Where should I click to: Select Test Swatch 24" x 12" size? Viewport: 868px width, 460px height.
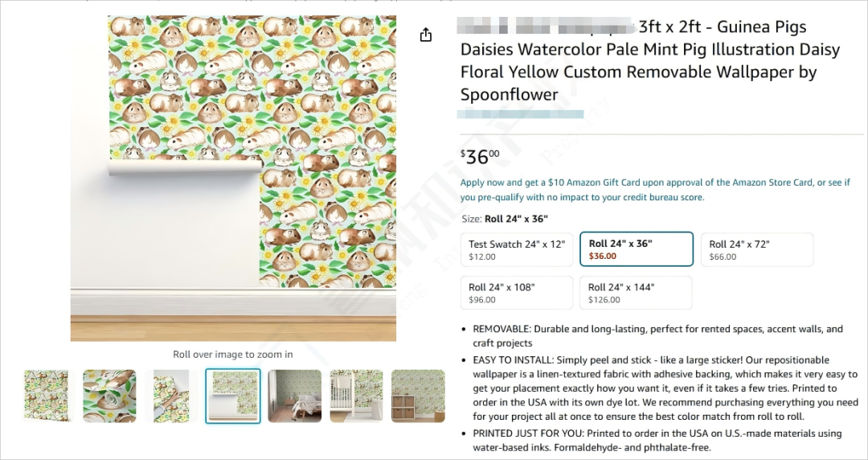coord(517,250)
